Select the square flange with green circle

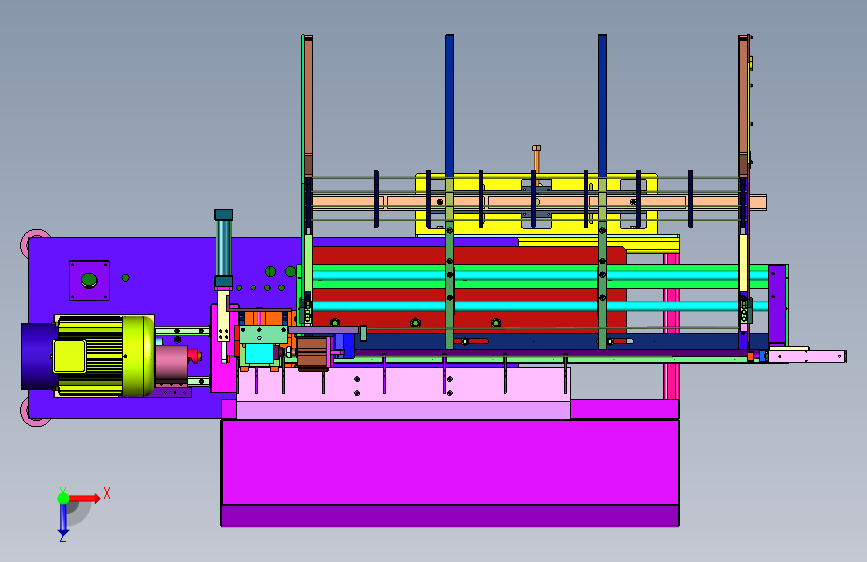89,280
